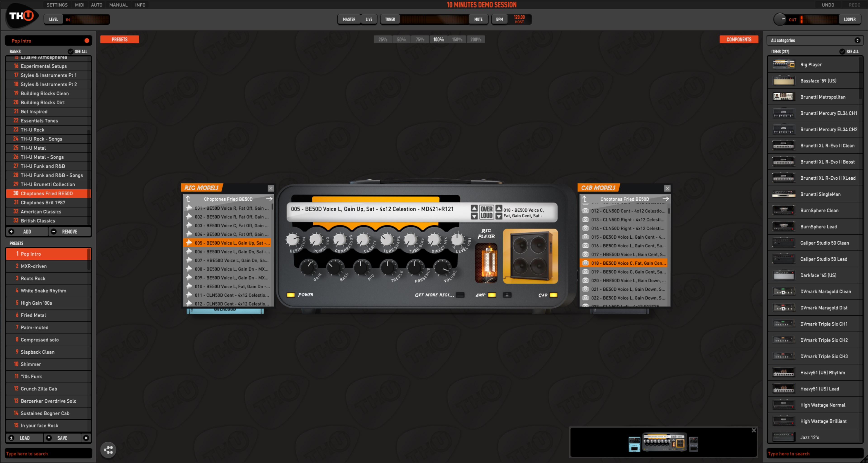Open the signal routing icon at bottom left
The width and height of the screenshot is (868, 463).
click(108, 449)
